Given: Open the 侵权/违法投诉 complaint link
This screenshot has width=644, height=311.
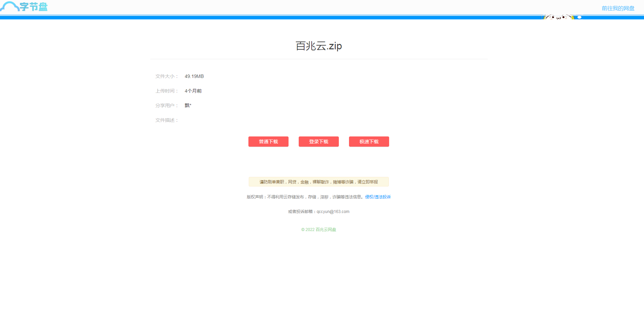Looking at the screenshot, I should pyautogui.click(x=378, y=197).
